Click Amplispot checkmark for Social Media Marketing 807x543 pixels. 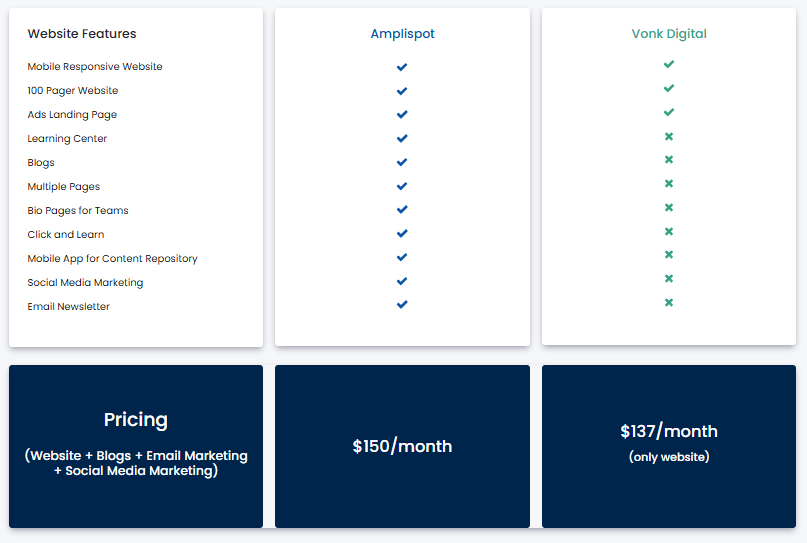point(402,281)
